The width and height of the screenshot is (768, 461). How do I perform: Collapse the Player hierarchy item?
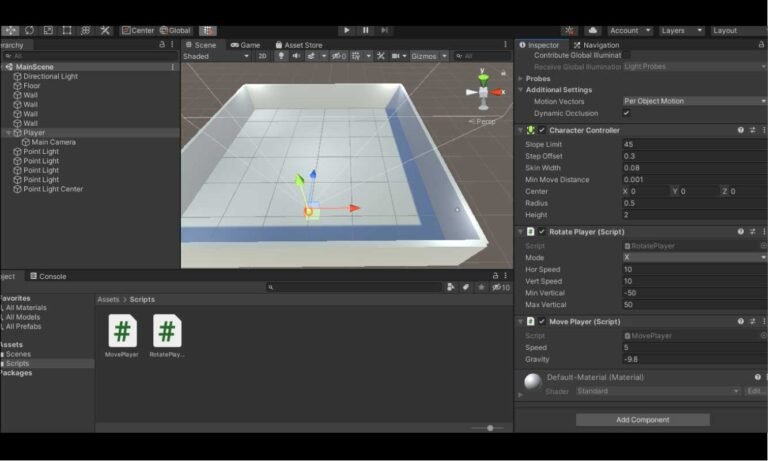click(8, 133)
